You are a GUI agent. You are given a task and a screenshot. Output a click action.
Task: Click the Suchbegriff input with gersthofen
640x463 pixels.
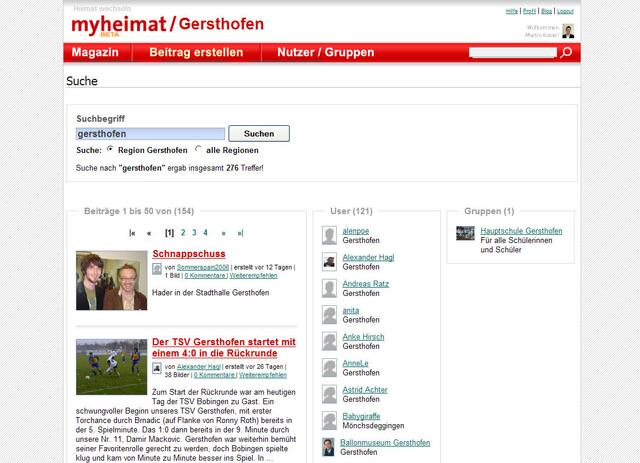point(150,134)
